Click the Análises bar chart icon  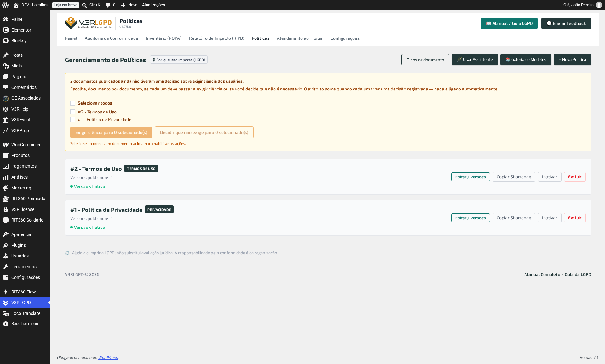click(6, 177)
